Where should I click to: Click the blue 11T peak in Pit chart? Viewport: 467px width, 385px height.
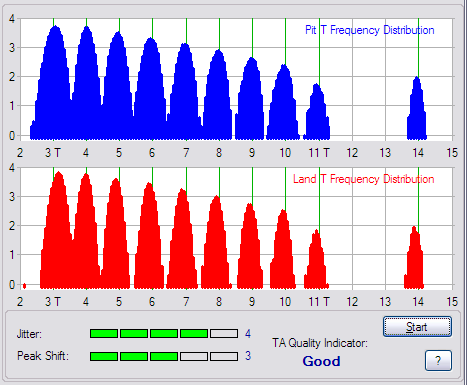pyautogui.click(x=317, y=112)
